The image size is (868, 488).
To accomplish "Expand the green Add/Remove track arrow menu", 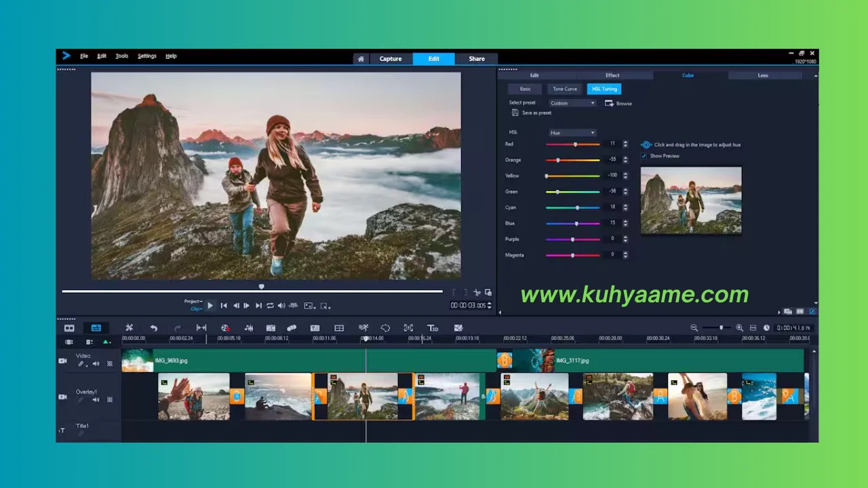I will click(x=106, y=342).
